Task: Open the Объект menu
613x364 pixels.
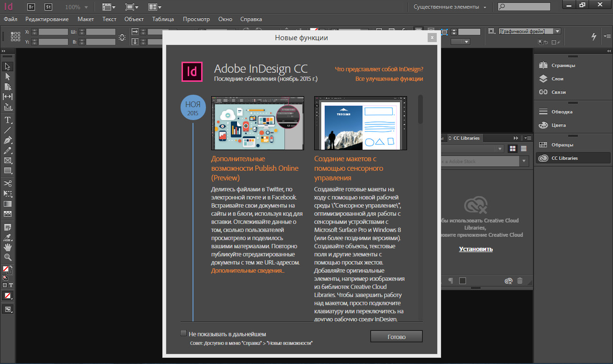Action: (x=134, y=19)
